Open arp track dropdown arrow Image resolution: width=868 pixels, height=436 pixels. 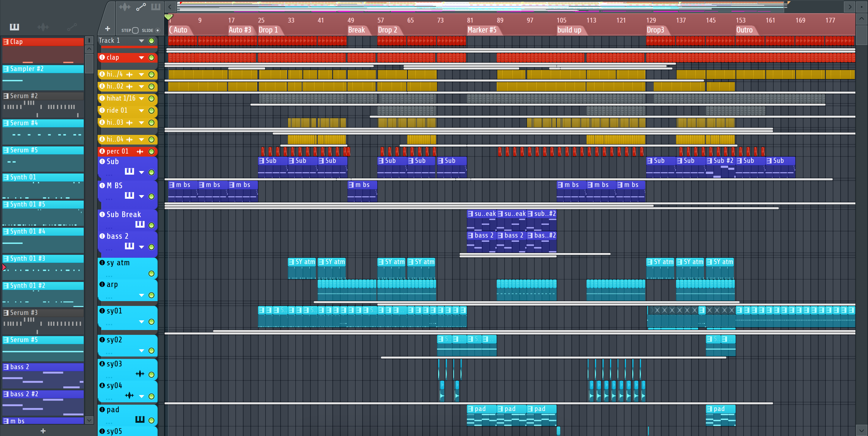point(142,295)
